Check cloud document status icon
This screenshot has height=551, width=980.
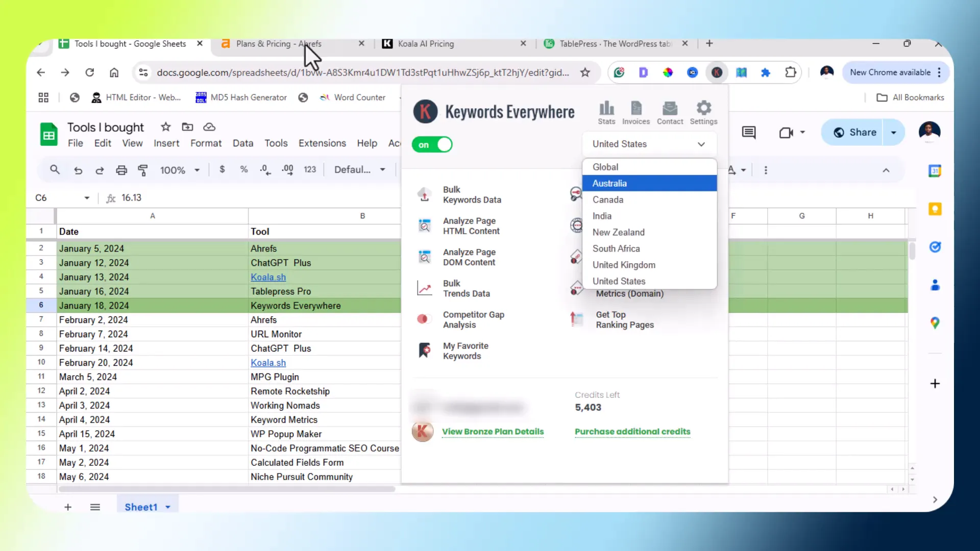click(209, 127)
